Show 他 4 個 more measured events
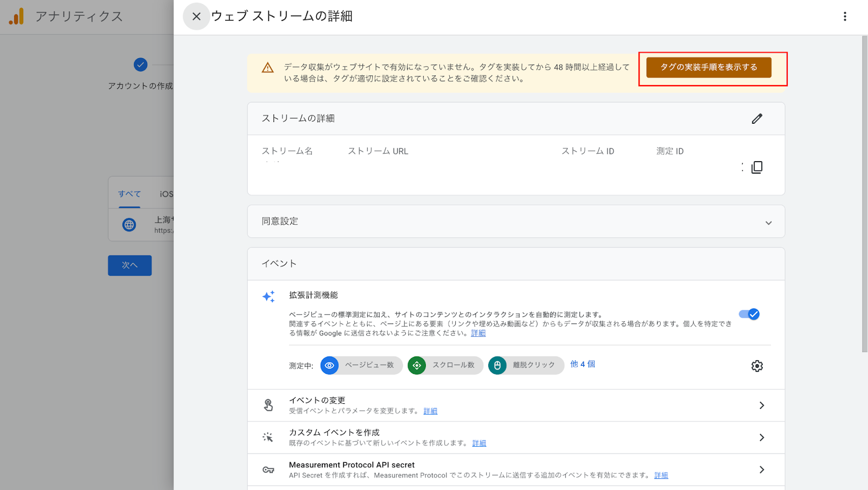868x490 pixels. pos(583,364)
